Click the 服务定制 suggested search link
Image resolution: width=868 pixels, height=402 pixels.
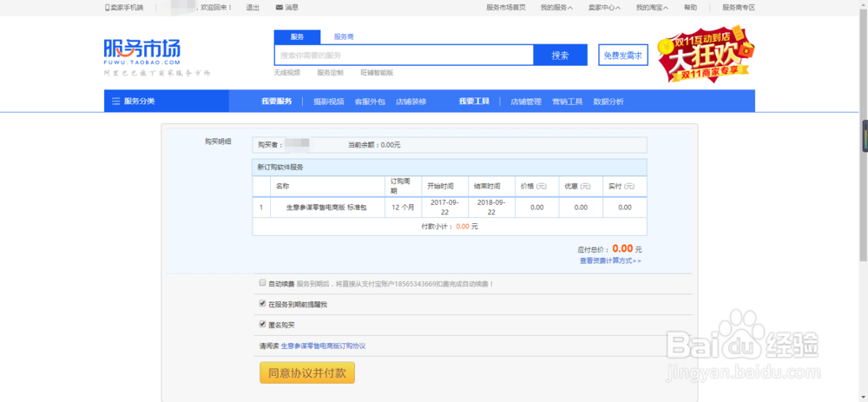[330, 73]
